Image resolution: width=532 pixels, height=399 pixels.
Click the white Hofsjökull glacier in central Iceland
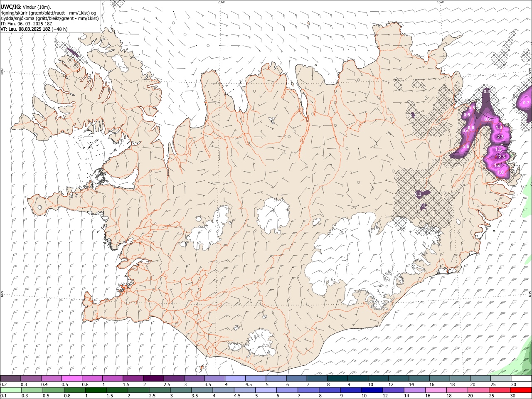click(x=273, y=215)
